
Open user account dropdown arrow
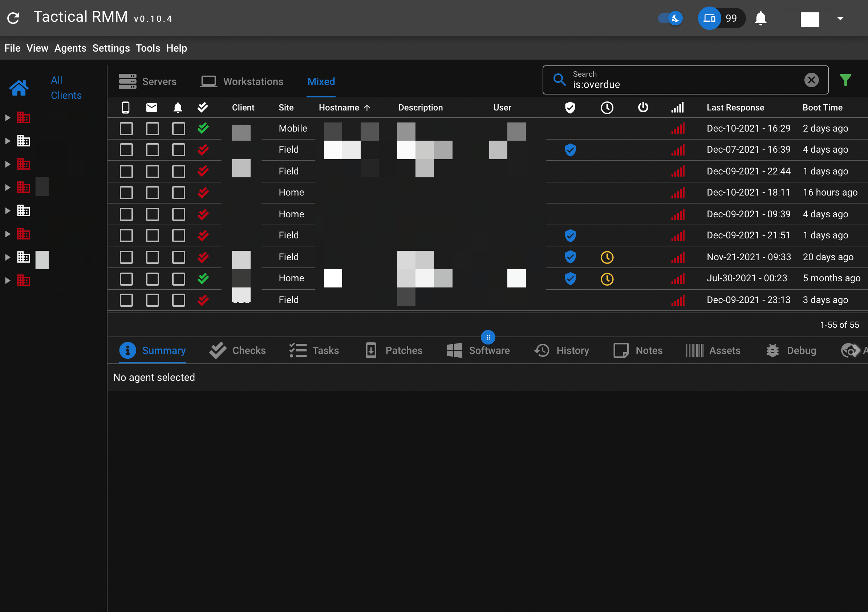(840, 18)
